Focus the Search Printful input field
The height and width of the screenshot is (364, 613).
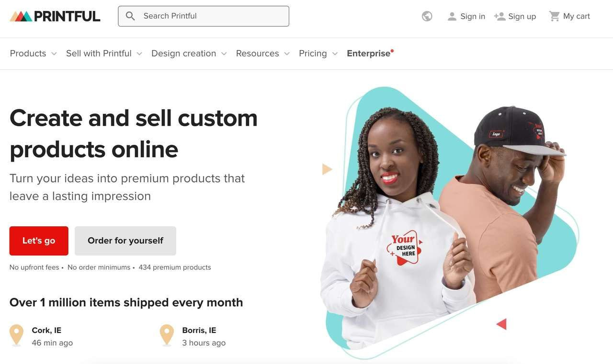click(204, 16)
